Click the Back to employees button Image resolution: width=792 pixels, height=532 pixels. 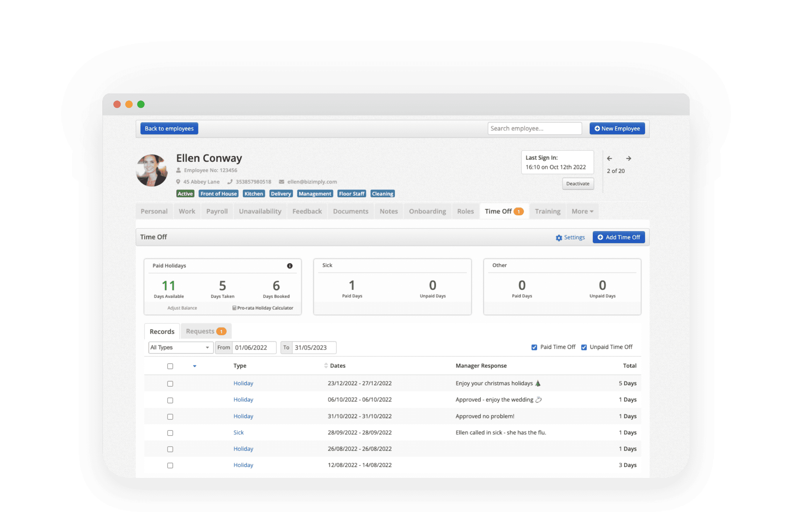pyautogui.click(x=169, y=128)
